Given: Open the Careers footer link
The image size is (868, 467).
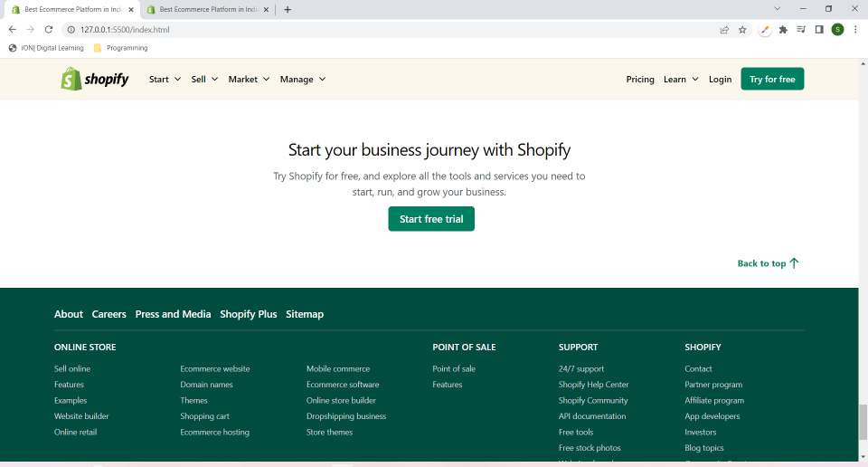Looking at the screenshot, I should tap(109, 314).
